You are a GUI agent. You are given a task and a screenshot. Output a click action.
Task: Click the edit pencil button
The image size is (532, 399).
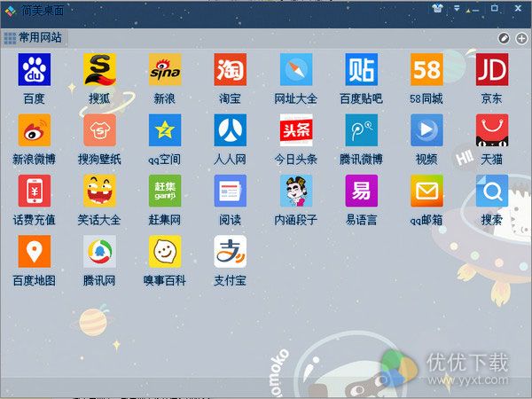pyautogui.click(x=504, y=38)
